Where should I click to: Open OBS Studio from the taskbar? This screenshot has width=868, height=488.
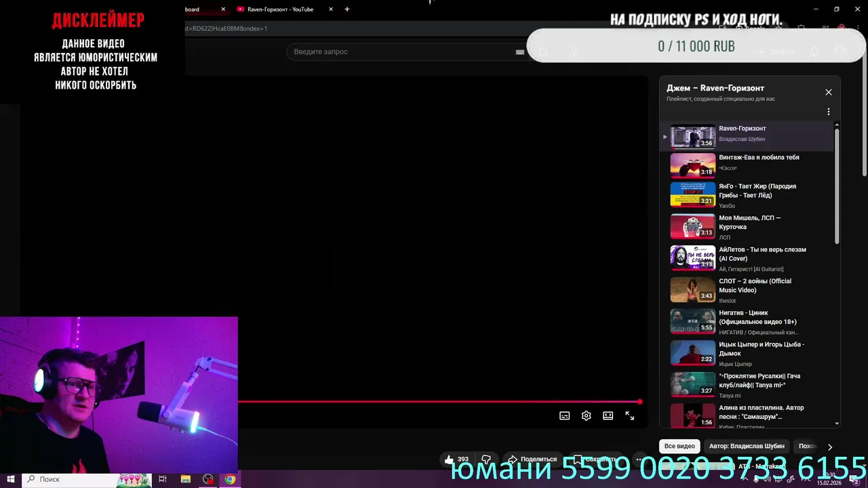pos(208,479)
